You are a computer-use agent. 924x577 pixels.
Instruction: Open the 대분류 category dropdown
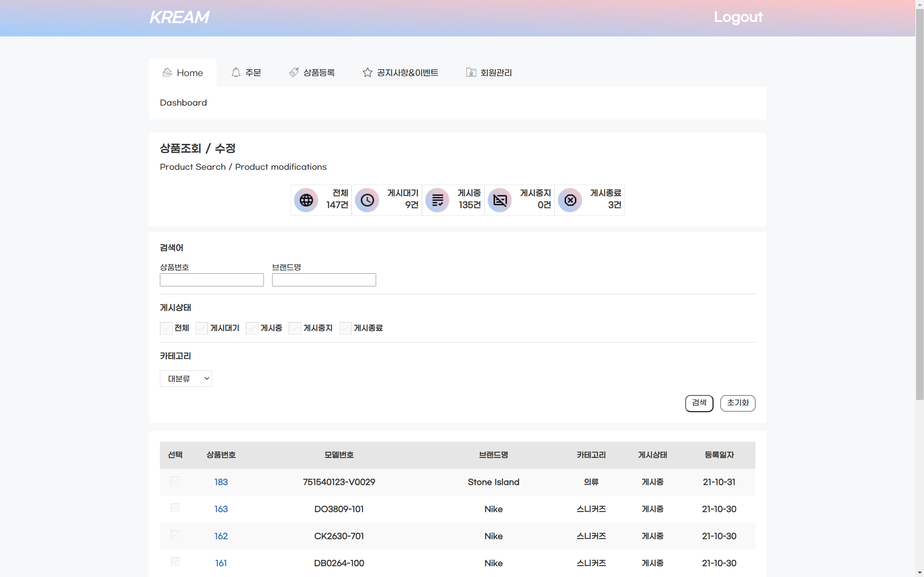tap(186, 378)
